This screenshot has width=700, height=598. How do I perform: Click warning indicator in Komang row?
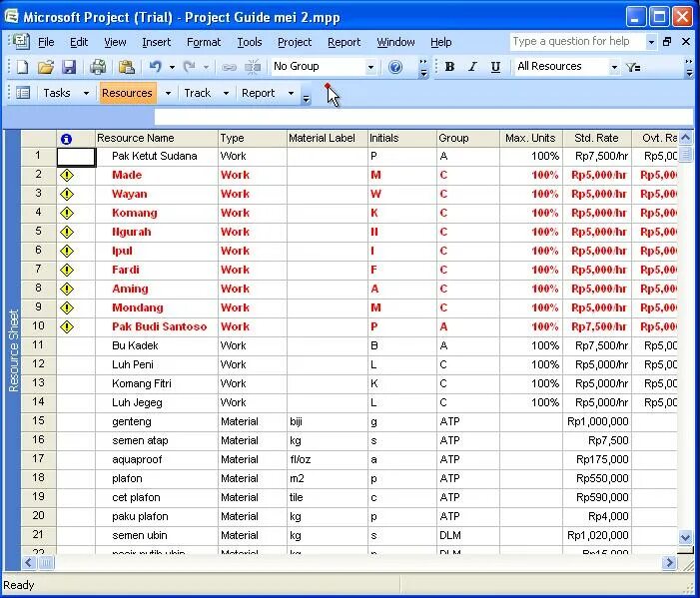point(67,214)
